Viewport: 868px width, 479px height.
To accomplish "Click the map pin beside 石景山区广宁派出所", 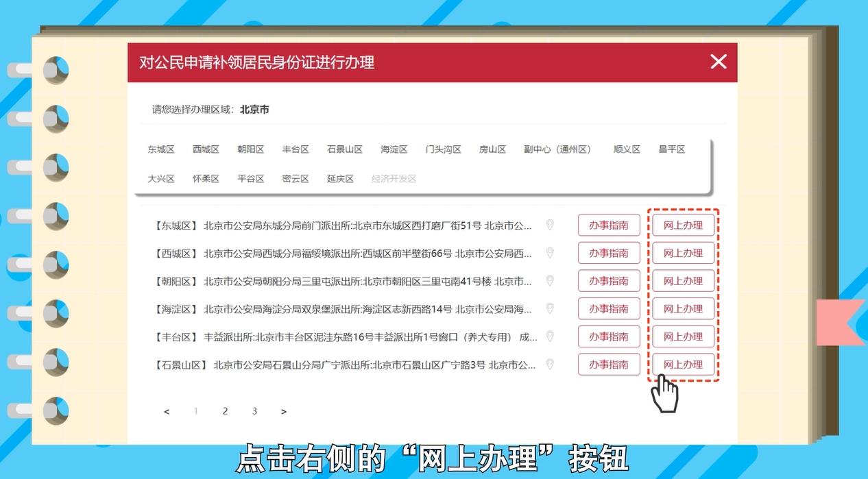I will tap(550, 364).
